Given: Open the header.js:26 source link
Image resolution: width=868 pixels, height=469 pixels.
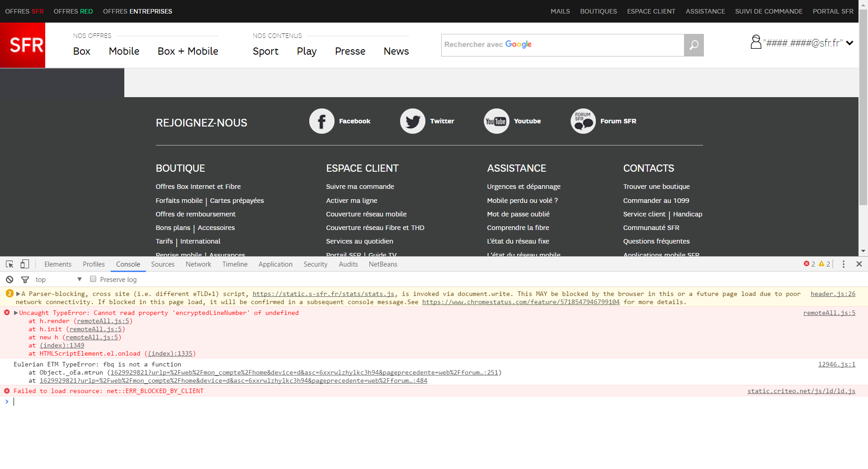Looking at the screenshot, I should 833,294.
